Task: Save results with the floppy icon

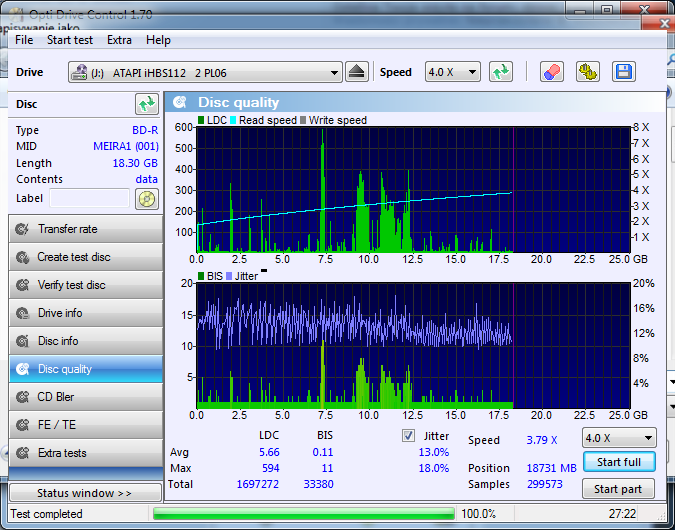Action: pos(624,72)
